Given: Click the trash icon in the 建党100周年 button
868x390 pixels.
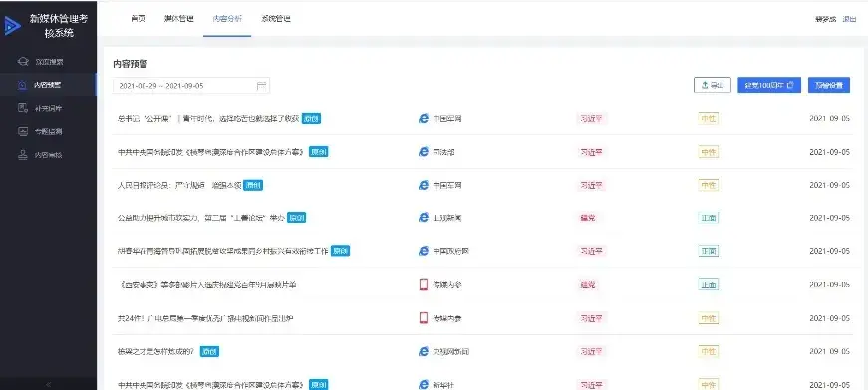Looking at the screenshot, I should point(790,85).
